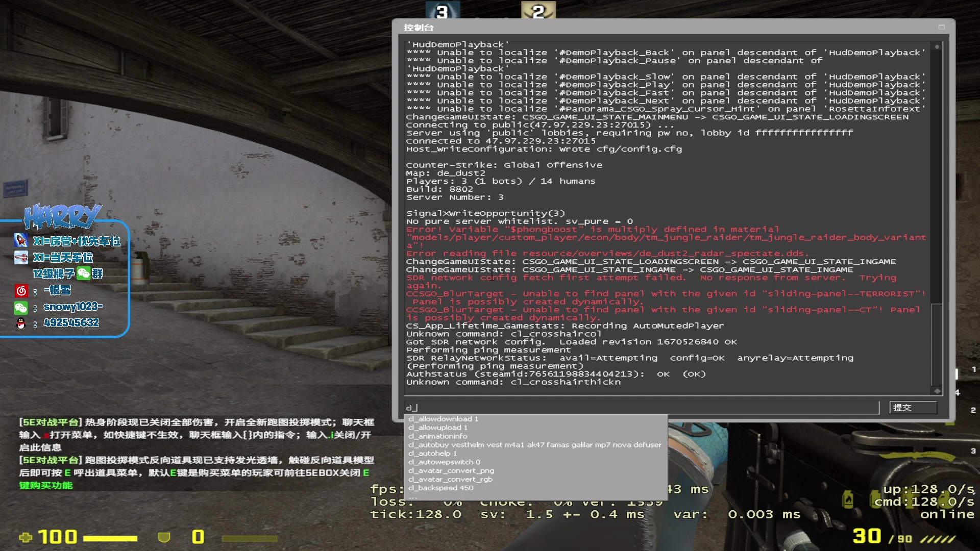Click the console scrollbar up arrow
The width and height of the screenshot is (980, 551).
point(937,46)
